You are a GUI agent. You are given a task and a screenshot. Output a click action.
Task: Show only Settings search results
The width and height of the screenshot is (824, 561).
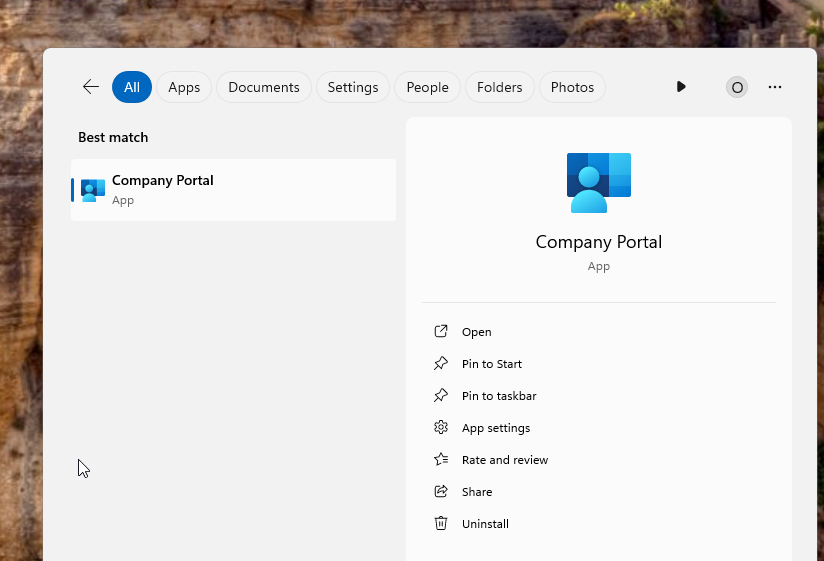coord(353,87)
